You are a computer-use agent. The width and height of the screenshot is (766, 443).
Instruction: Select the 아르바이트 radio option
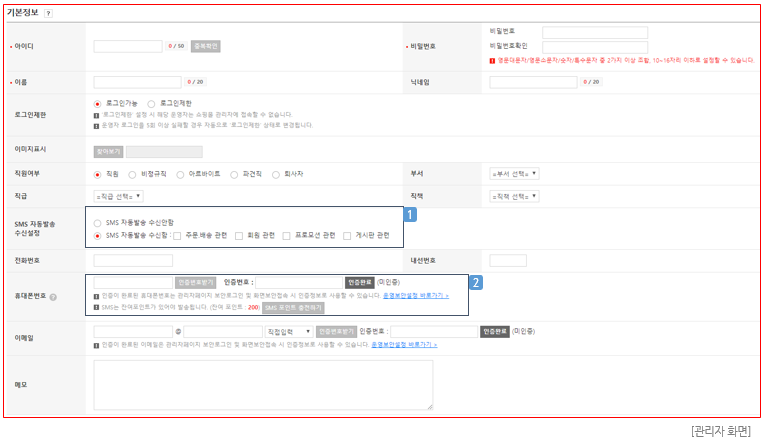180,175
